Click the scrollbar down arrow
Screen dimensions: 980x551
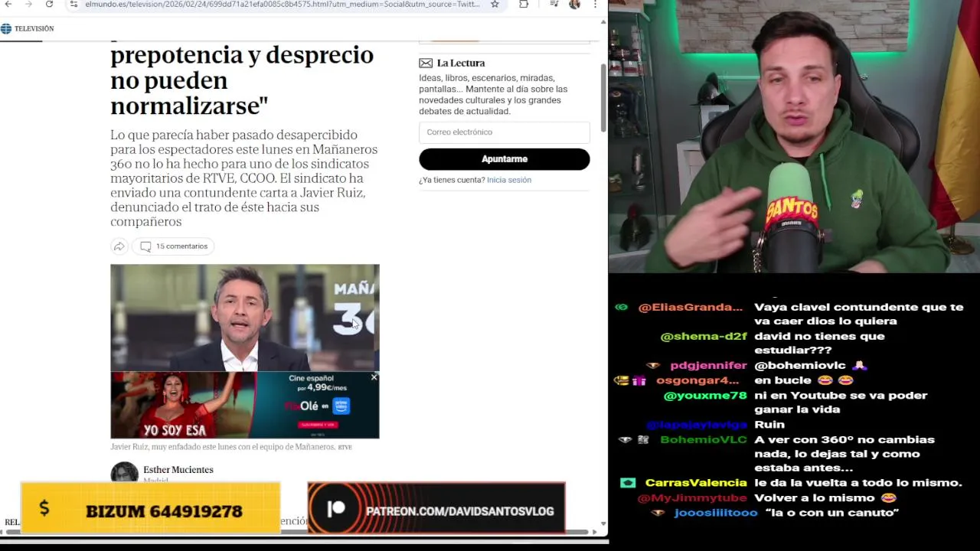(603, 524)
